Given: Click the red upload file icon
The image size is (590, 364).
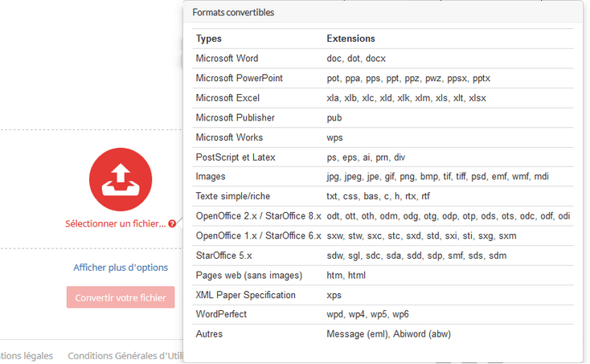Looking at the screenshot, I should pyautogui.click(x=121, y=179).
